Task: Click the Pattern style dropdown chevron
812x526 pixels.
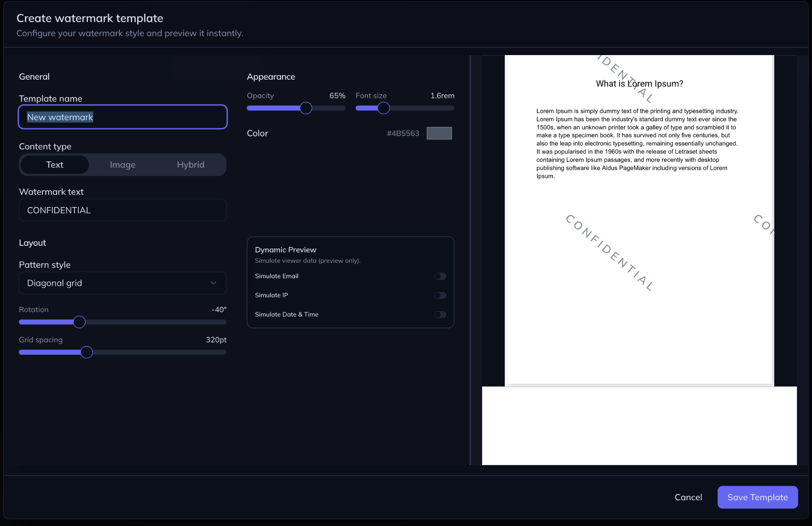Action: pos(213,283)
